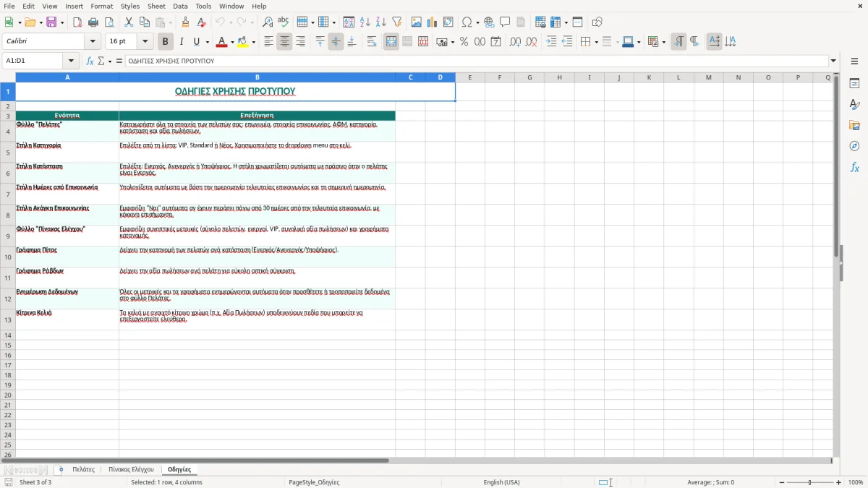
Task: Toggle Italic text formatting
Action: pos(181,42)
